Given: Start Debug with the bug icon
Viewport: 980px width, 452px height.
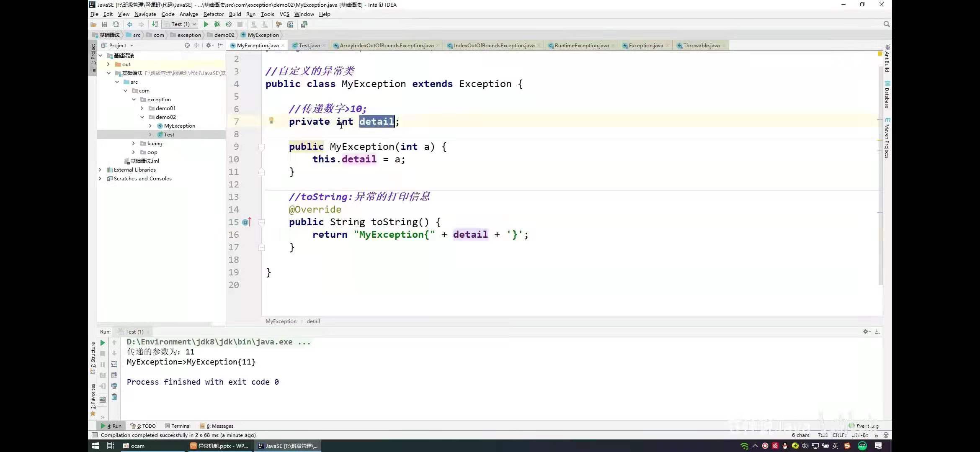Looking at the screenshot, I should 217,24.
